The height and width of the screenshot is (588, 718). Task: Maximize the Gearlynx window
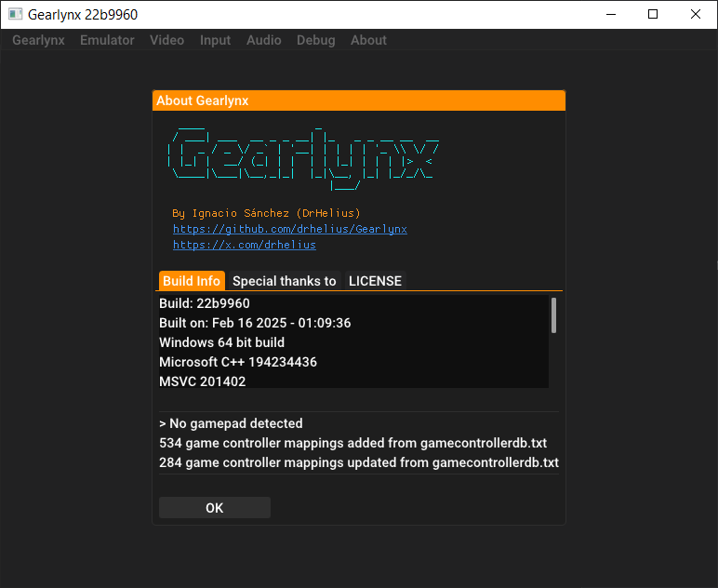(653, 14)
